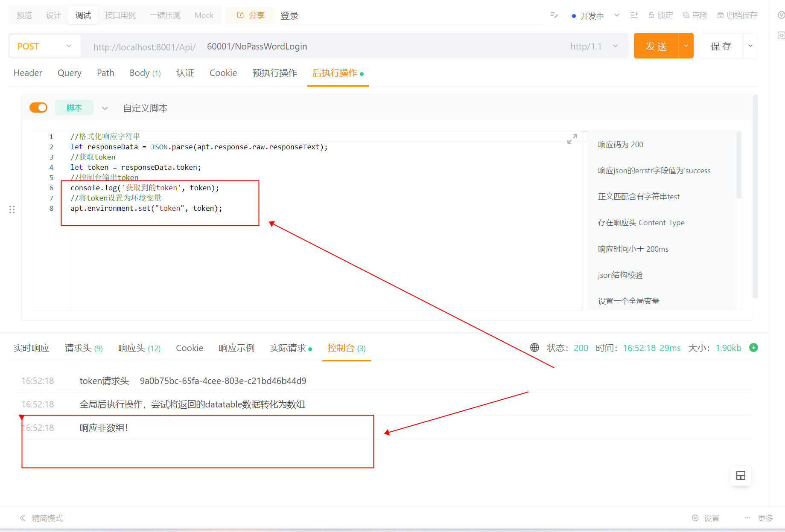The width and height of the screenshot is (785, 532).
Task: Open the Mock tab
Action: pyautogui.click(x=204, y=15)
